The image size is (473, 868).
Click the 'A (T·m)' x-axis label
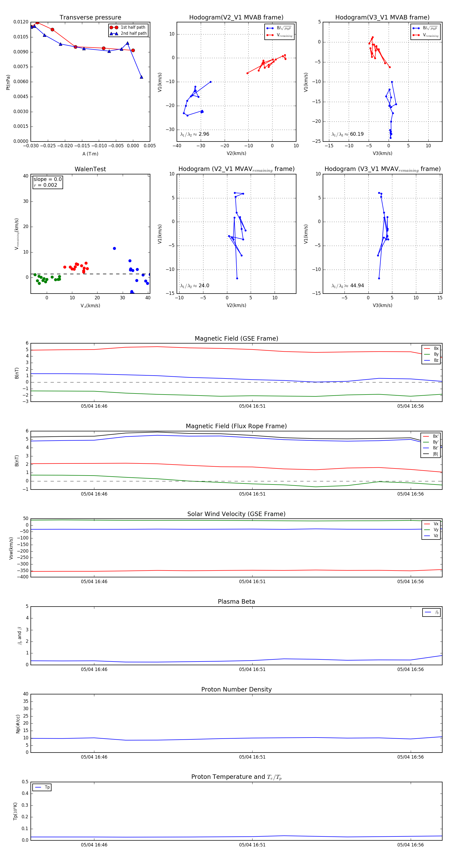point(90,154)
